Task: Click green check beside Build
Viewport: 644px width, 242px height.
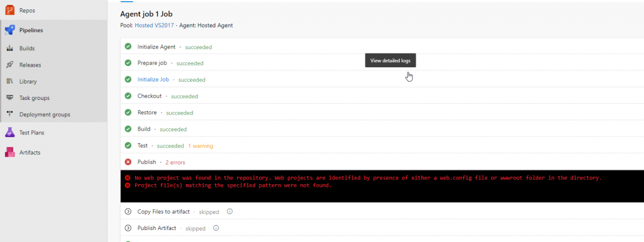Action: (128, 129)
